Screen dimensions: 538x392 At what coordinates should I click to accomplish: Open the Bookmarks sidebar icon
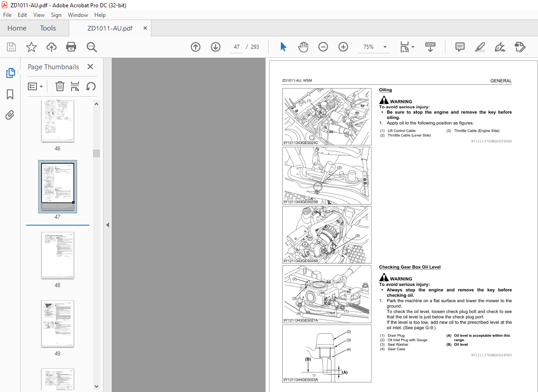tap(10, 94)
